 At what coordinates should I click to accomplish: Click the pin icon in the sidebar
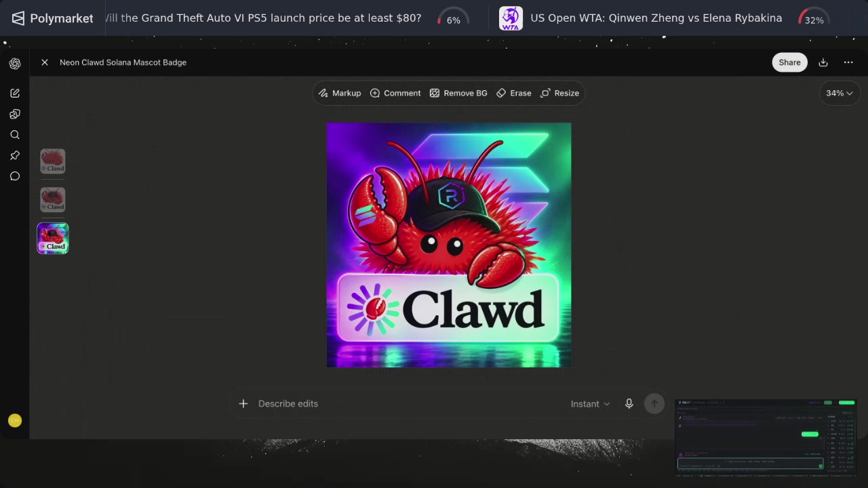pos(15,155)
